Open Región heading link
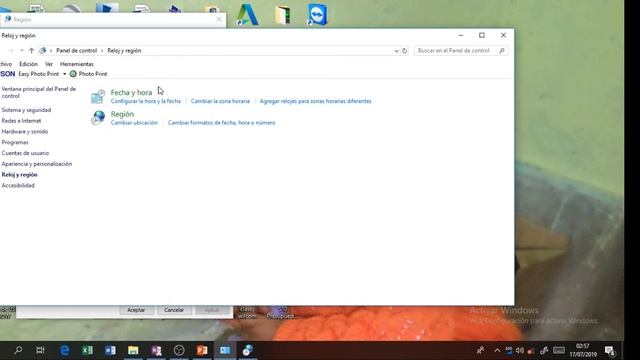The width and height of the screenshot is (640, 360). [122, 114]
